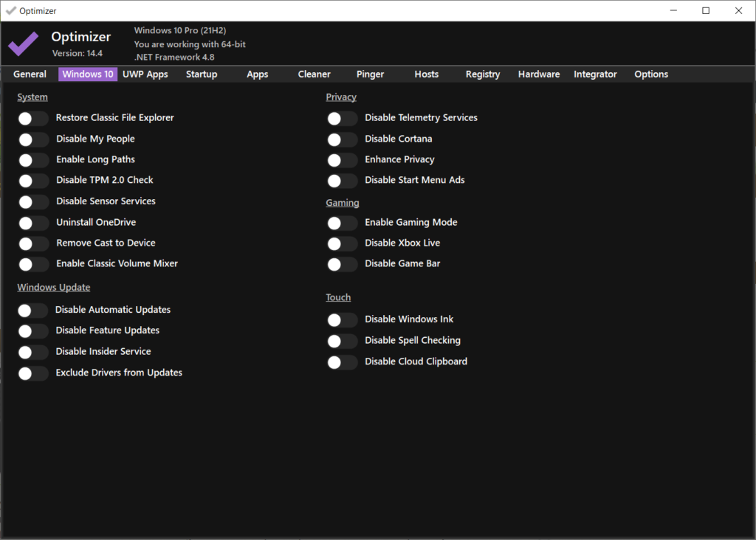Switch on Disable Insider Service
Viewport: 756px width, 540px height.
[x=32, y=352]
